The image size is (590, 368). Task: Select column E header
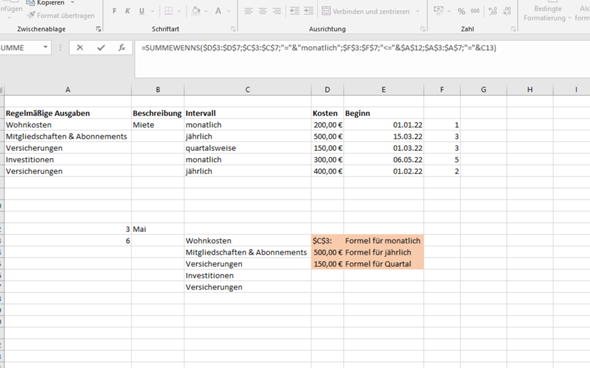point(383,90)
